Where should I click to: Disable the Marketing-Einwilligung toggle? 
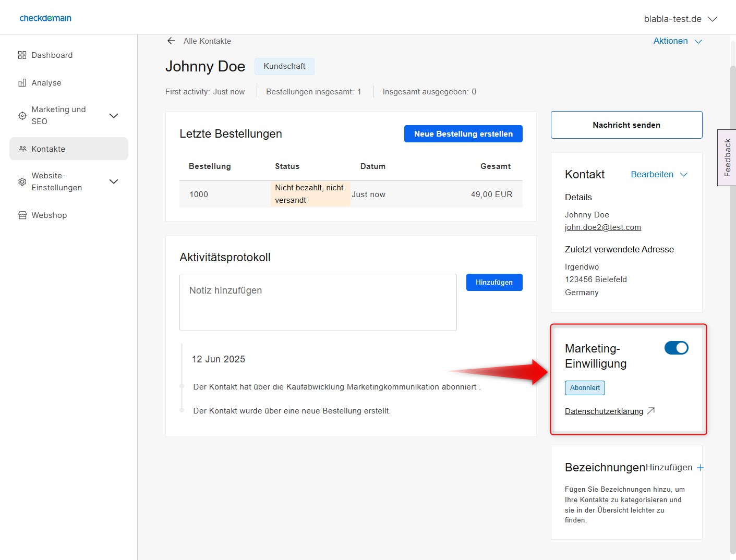(x=676, y=348)
